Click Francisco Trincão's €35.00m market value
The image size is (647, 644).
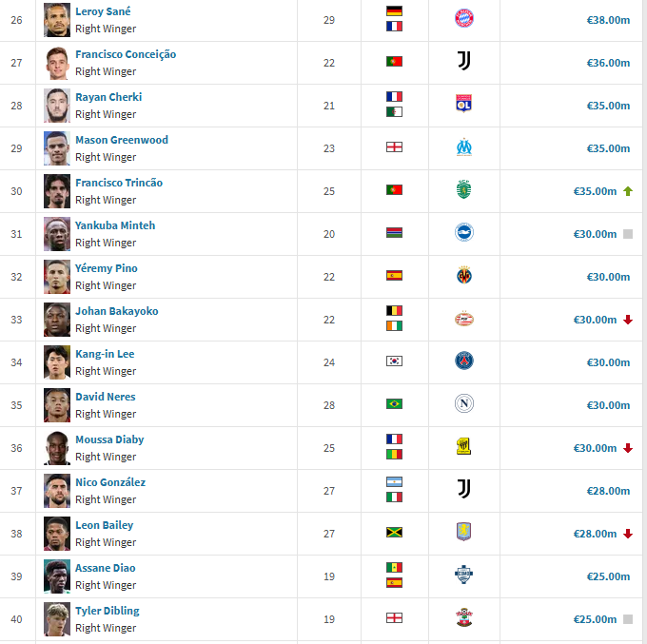click(595, 191)
